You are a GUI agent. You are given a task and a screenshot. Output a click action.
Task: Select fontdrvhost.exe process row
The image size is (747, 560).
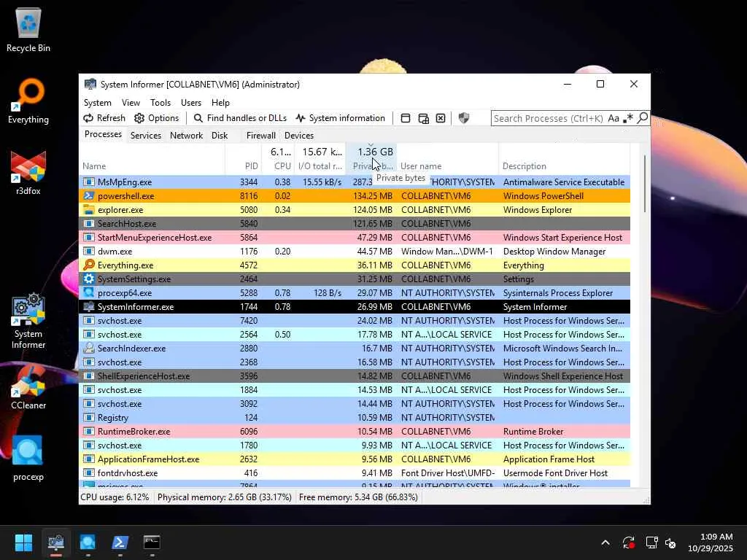(x=355, y=472)
